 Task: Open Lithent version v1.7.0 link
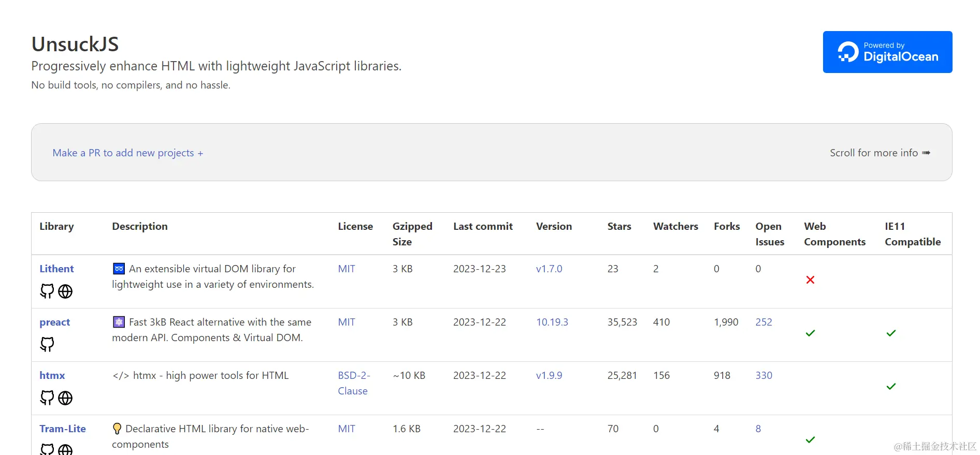point(549,269)
